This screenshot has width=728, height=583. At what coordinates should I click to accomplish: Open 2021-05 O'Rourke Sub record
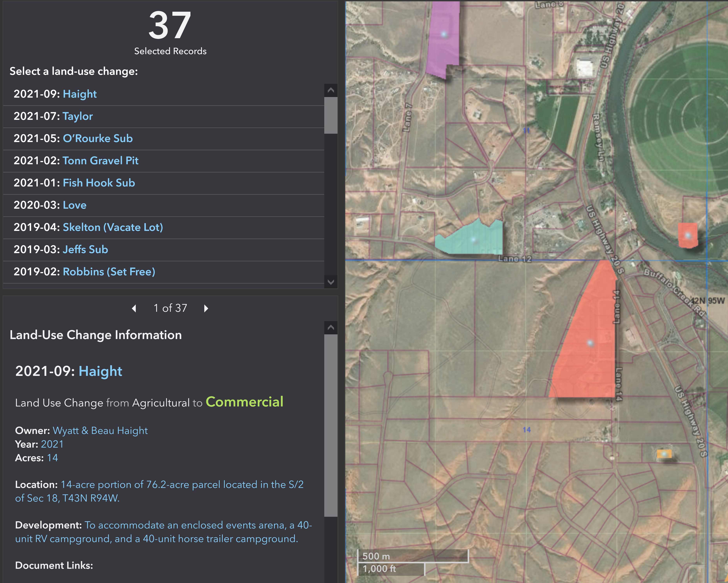(98, 139)
